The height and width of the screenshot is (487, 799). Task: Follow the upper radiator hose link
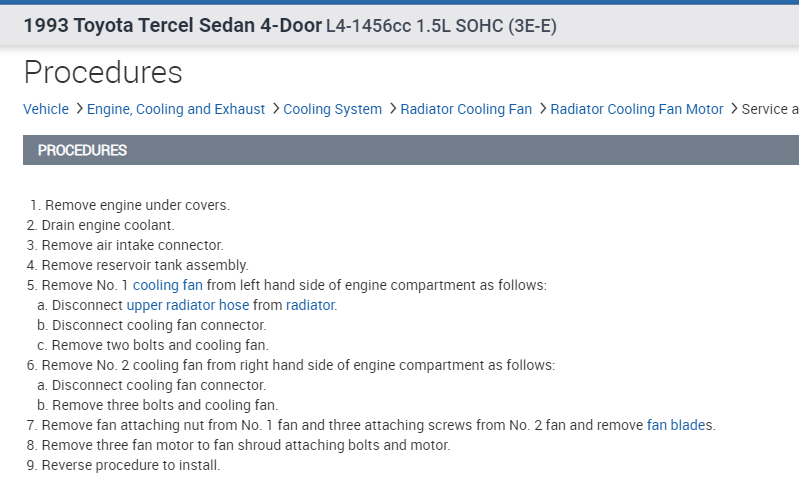click(188, 305)
